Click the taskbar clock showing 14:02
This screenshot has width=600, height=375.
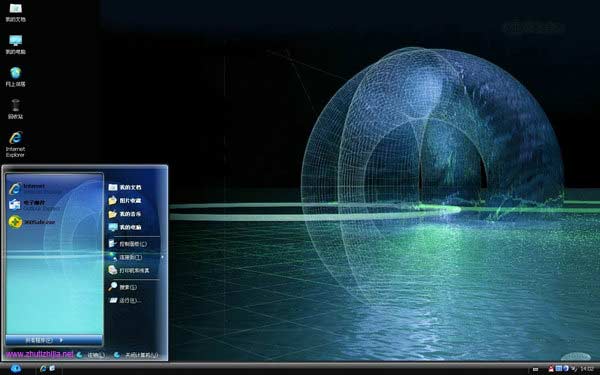pos(587,368)
